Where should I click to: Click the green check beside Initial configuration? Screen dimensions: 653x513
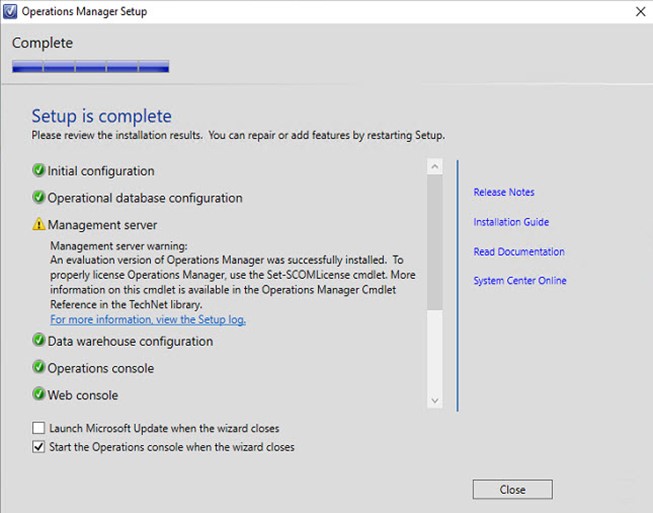point(39,171)
